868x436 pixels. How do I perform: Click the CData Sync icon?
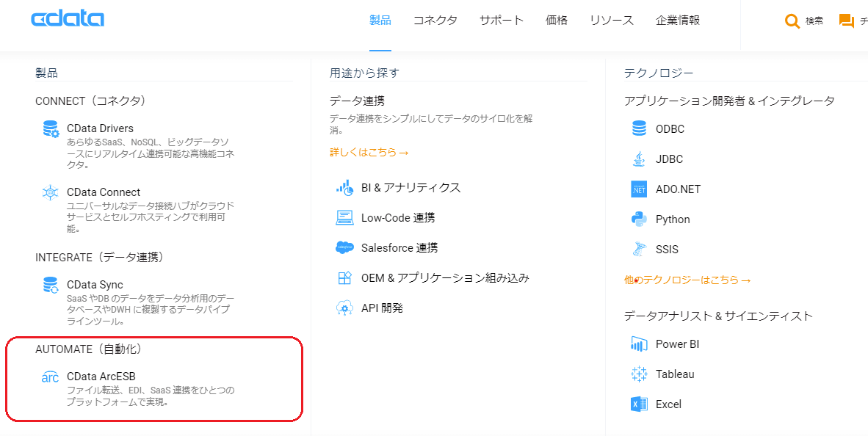click(x=51, y=285)
